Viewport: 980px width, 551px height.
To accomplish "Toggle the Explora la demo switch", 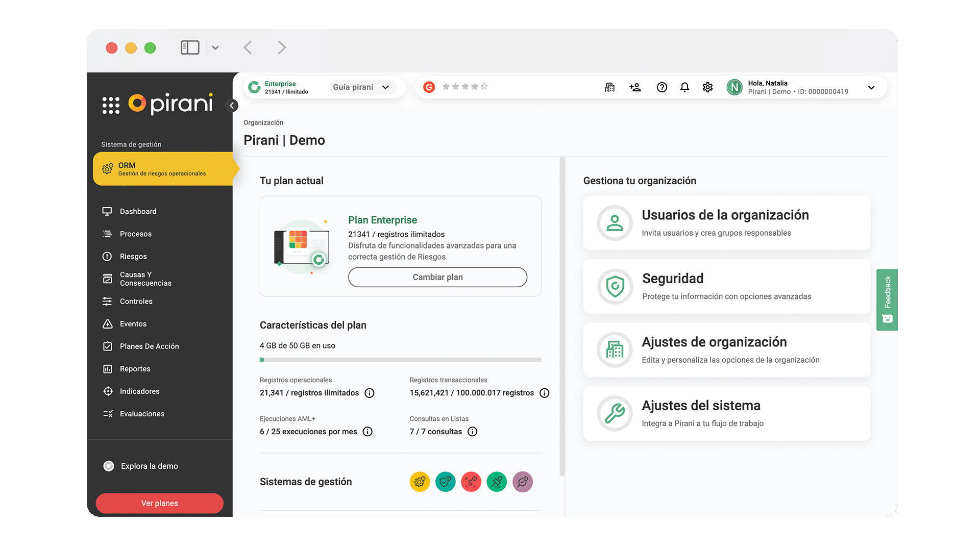I will tap(109, 466).
